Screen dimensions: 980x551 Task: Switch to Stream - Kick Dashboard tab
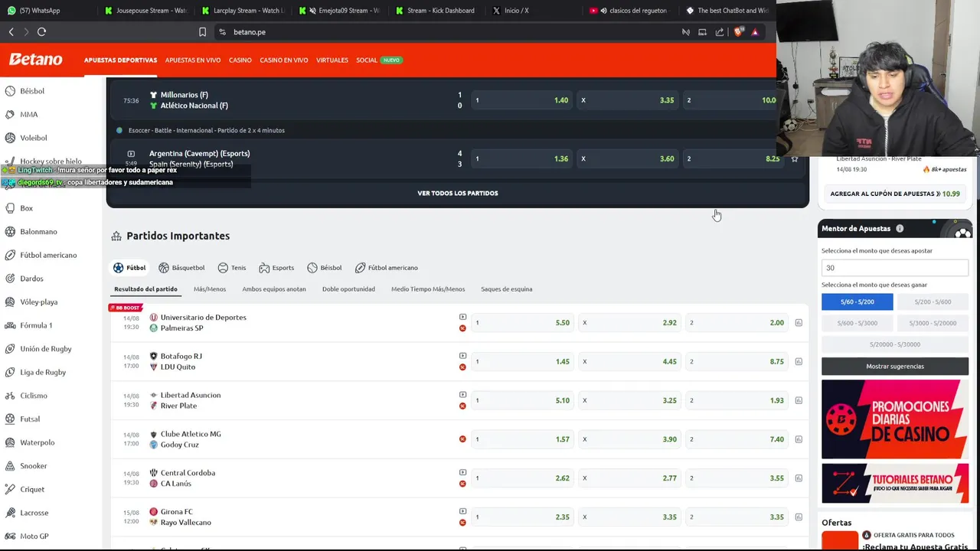click(440, 11)
